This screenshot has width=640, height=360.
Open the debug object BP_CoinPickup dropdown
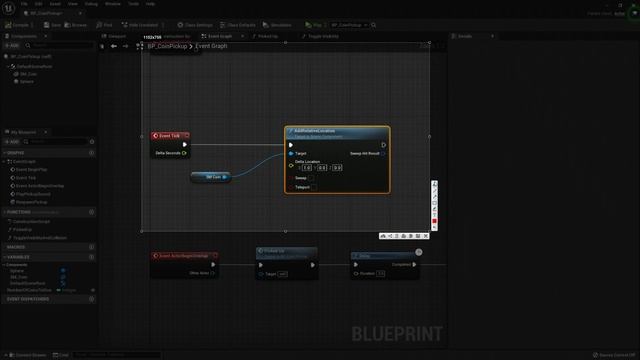(349, 25)
